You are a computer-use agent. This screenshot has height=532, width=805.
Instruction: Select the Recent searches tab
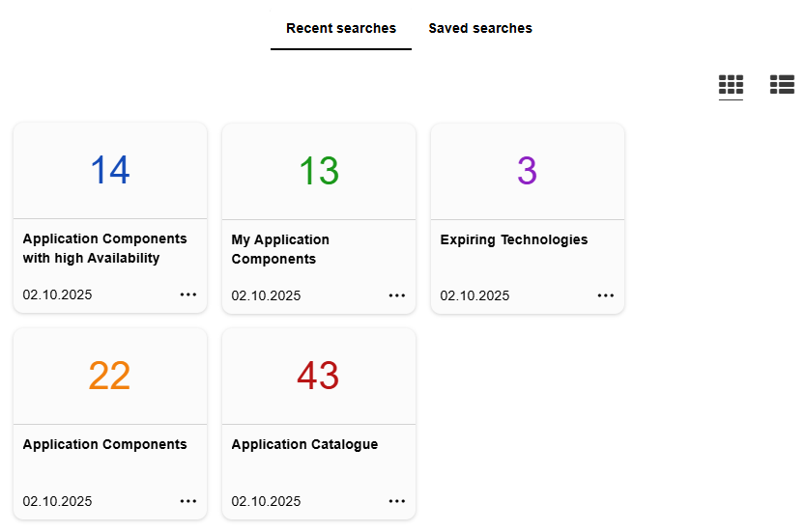[341, 28]
